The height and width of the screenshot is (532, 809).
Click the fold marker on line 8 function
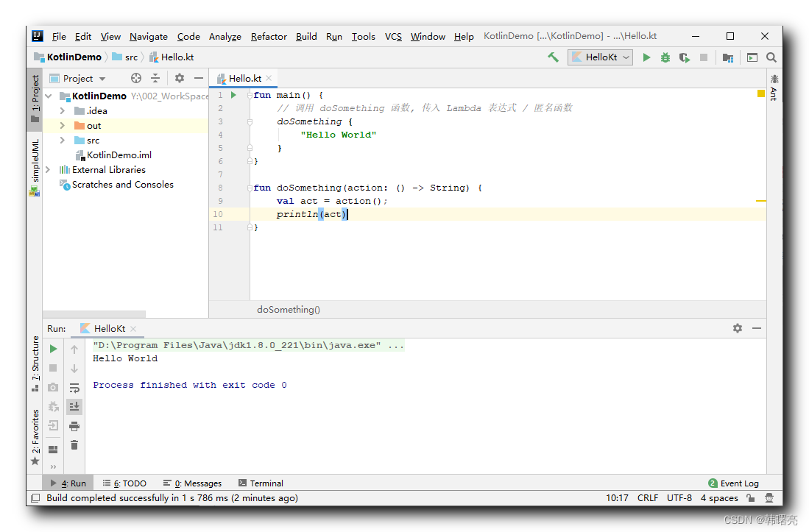pos(250,188)
